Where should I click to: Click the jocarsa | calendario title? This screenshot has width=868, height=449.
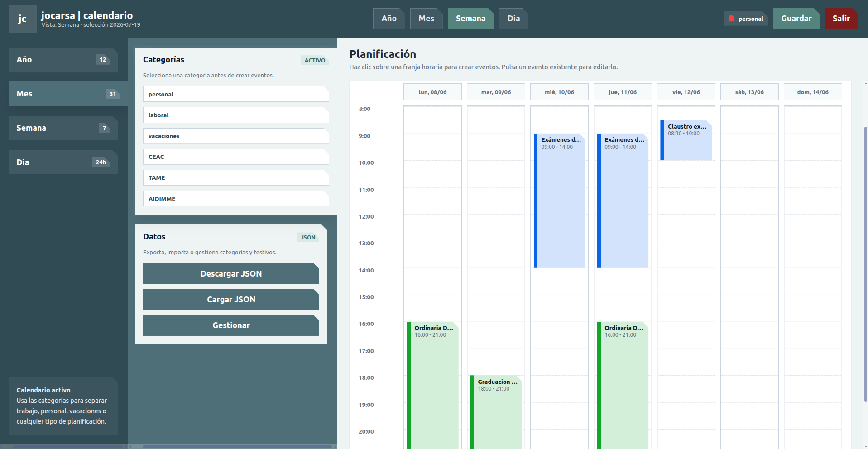(x=87, y=15)
